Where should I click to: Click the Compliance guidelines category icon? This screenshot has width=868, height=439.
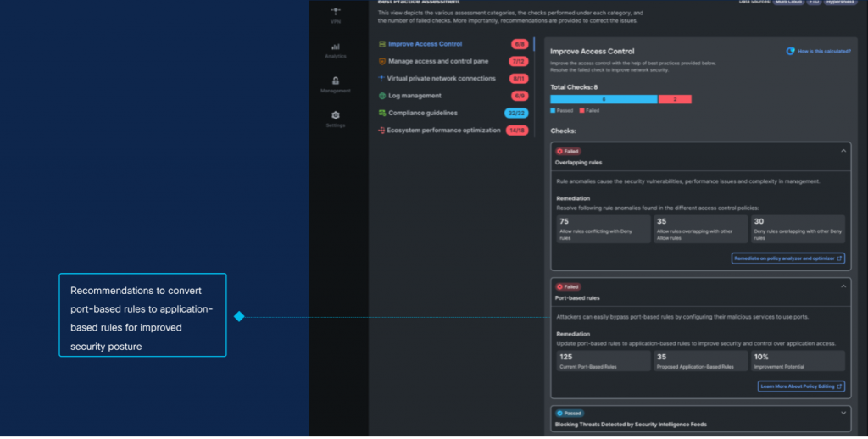click(x=382, y=113)
